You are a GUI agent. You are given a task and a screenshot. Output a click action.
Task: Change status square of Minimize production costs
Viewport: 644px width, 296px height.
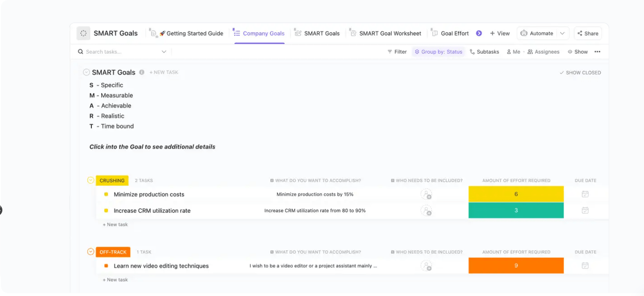pyautogui.click(x=106, y=194)
